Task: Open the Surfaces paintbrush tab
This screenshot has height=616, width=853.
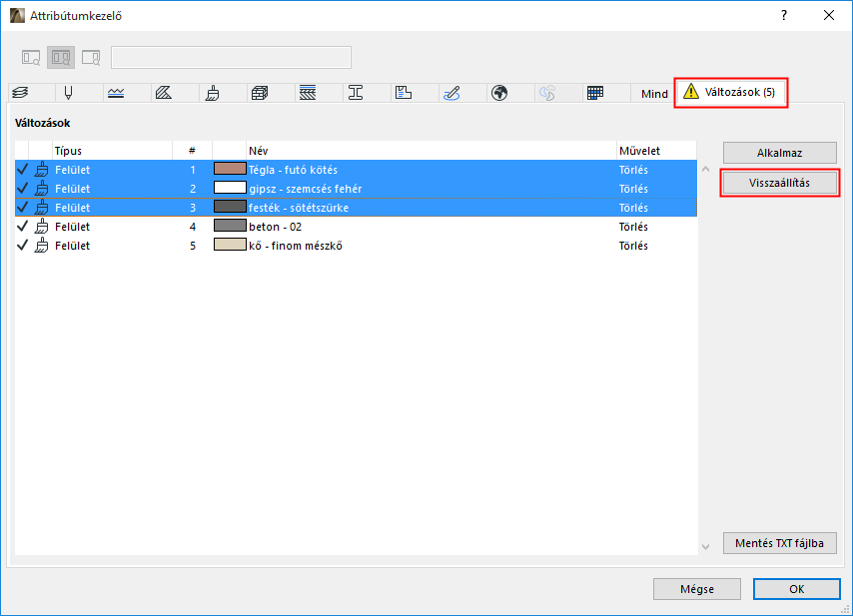Action: (x=212, y=93)
